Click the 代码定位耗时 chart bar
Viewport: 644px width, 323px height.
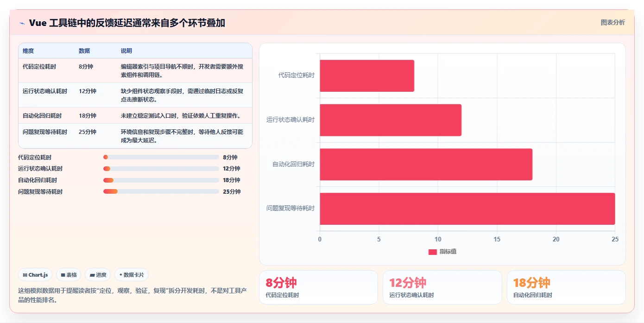click(x=367, y=76)
